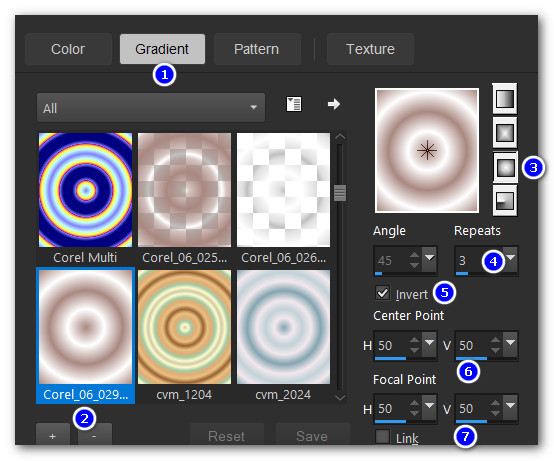Select the Corel Multi gradient swatch
Screen dimensions: 554x461
tap(86, 190)
